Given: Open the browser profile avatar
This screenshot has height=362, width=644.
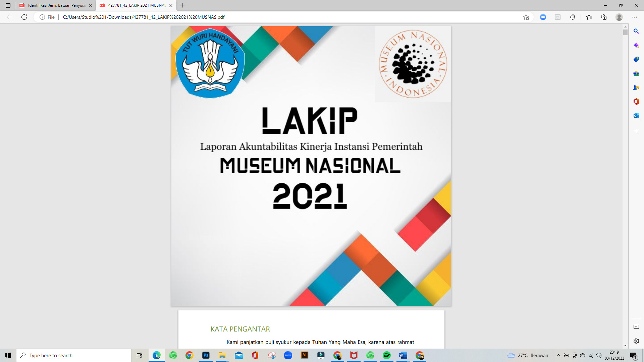Looking at the screenshot, I should pyautogui.click(x=619, y=17).
